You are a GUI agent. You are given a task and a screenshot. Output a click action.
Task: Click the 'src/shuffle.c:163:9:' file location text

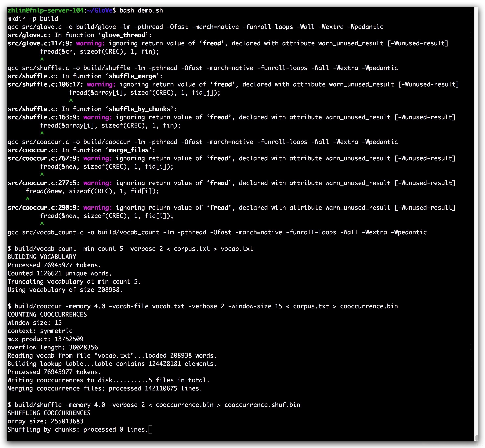click(x=43, y=117)
